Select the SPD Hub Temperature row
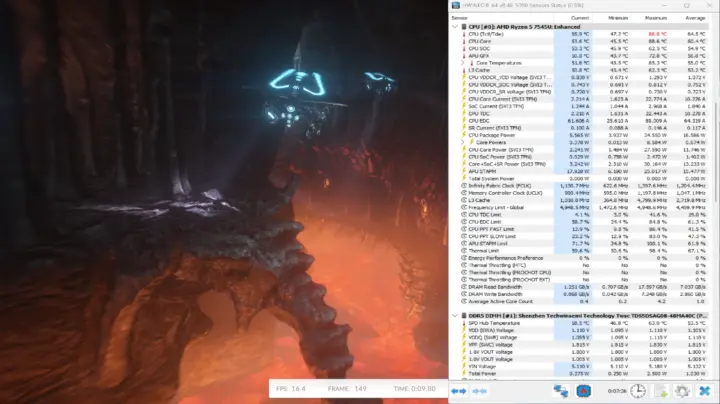 (579, 323)
